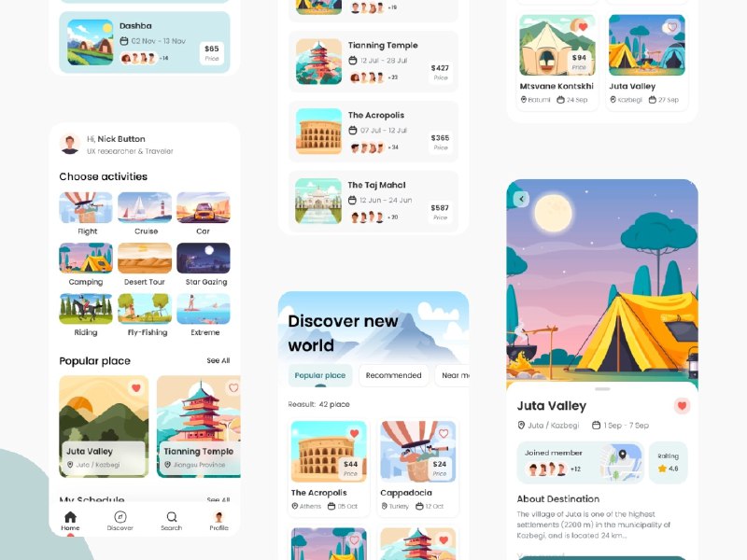Toggle the heart on the Cappadocia card
Screen dimensions: 747x560
444,433
